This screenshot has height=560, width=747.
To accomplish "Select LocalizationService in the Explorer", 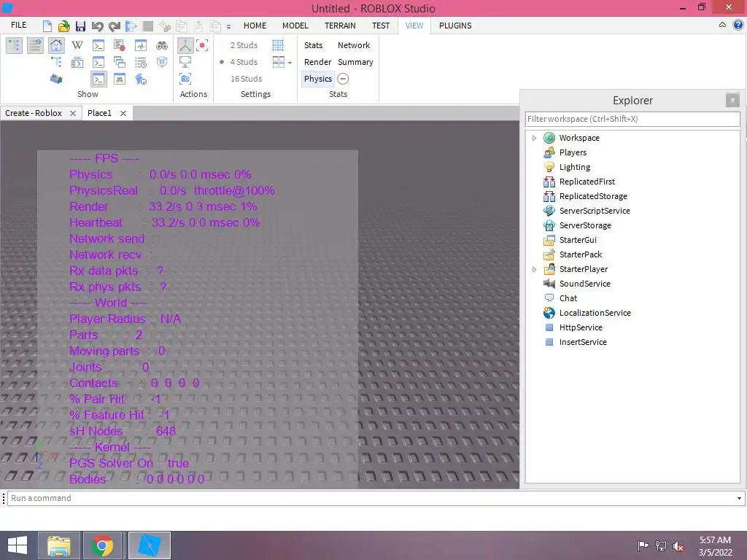I will click(595, 313).
